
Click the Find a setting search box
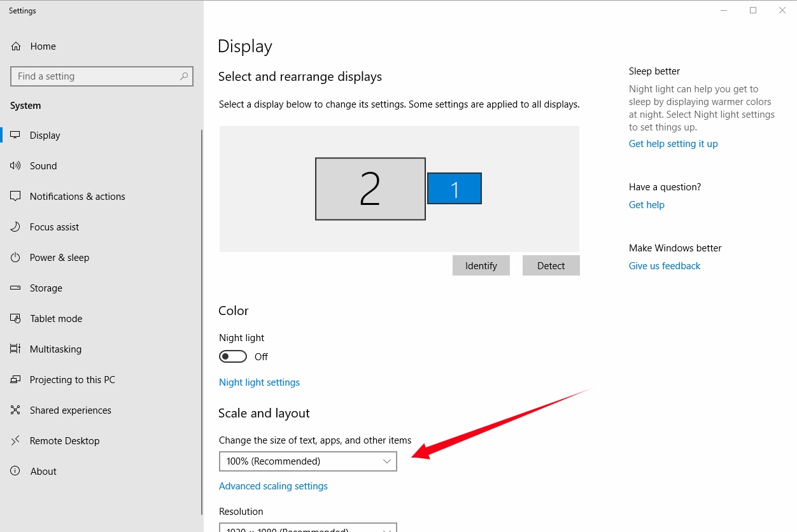pos(102,76)
